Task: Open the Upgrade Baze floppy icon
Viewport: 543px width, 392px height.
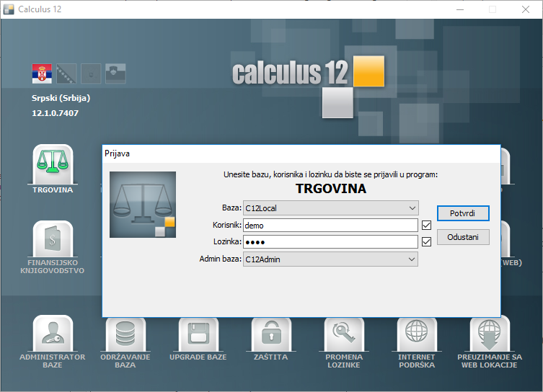Action: pos(198,334)
